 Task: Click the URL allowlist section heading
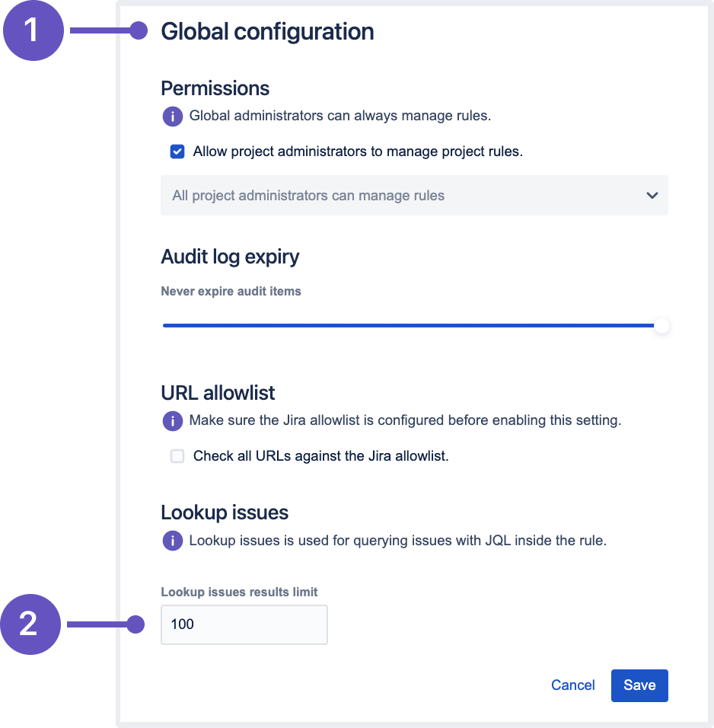218,393
